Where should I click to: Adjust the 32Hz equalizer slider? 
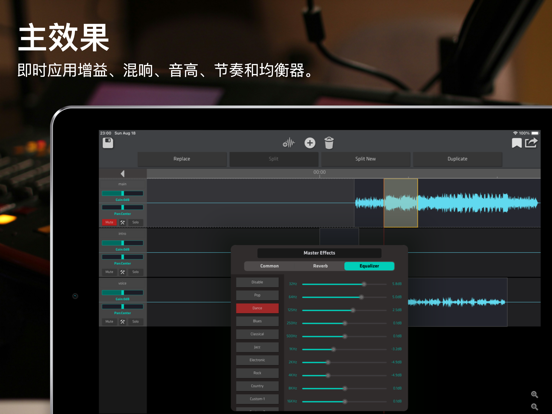(344, 284)
